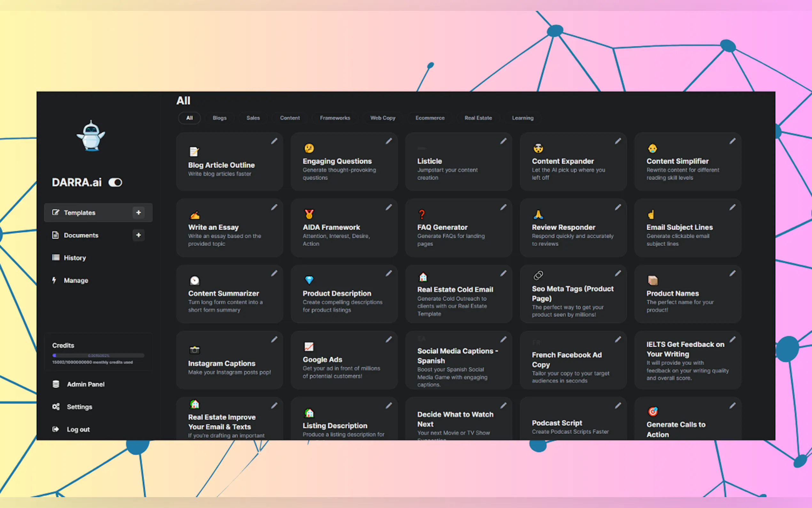Click the credits usage progress bar

(98, 355)
